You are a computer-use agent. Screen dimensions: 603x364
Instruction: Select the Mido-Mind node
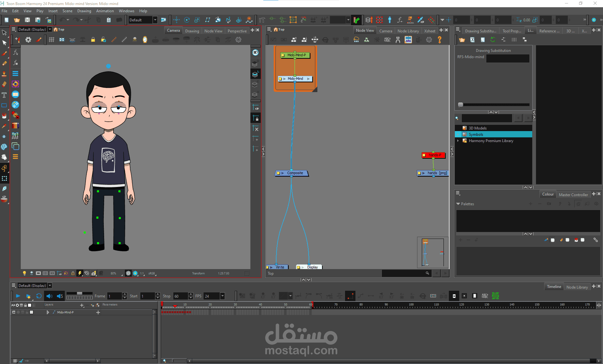[295, 79]
